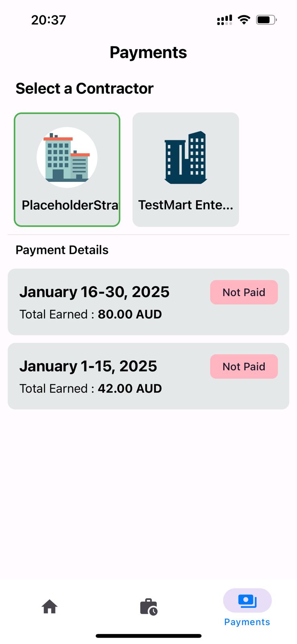
Task: Open the January 1-15, 2025 payment title
Action: (88, 366)
